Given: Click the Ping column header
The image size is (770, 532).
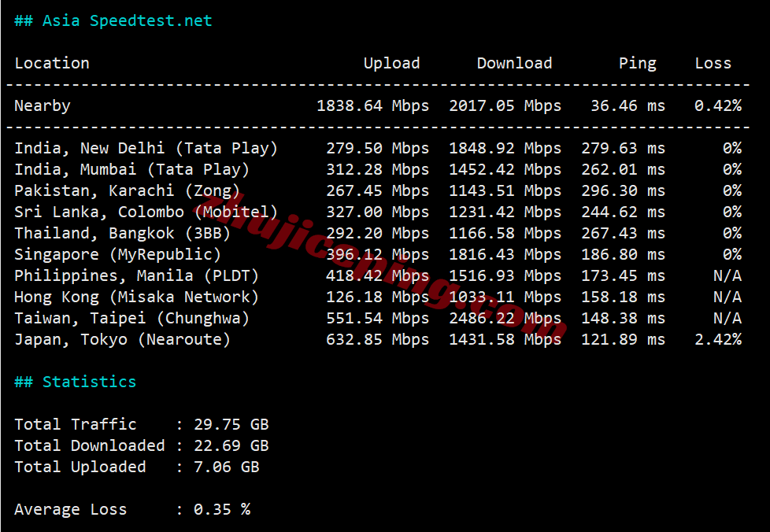Looking at the screenshot, I should [x=638, y=63].
